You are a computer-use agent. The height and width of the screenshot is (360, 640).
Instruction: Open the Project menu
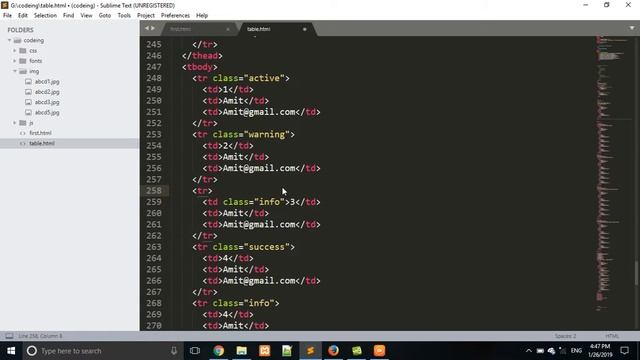pyautogui.click(x=146, y=16)
